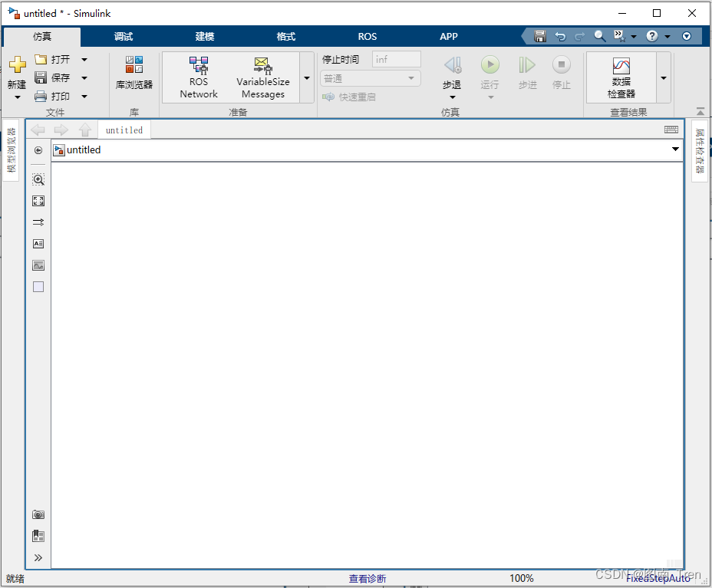
Task: Click the viewmarks icon above the chevrons
Action: point(38,537)
